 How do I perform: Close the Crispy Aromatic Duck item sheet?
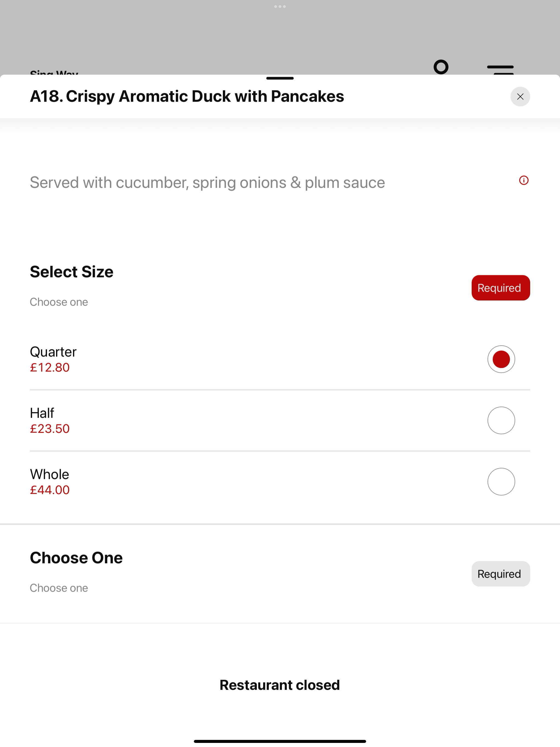(x=520, y=97)
